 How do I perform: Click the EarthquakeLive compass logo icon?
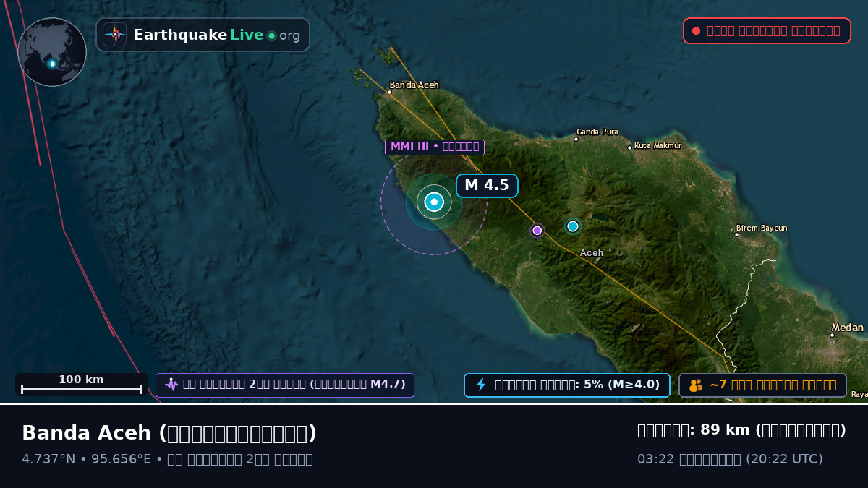pyautogui.click(x=114, y=35)
